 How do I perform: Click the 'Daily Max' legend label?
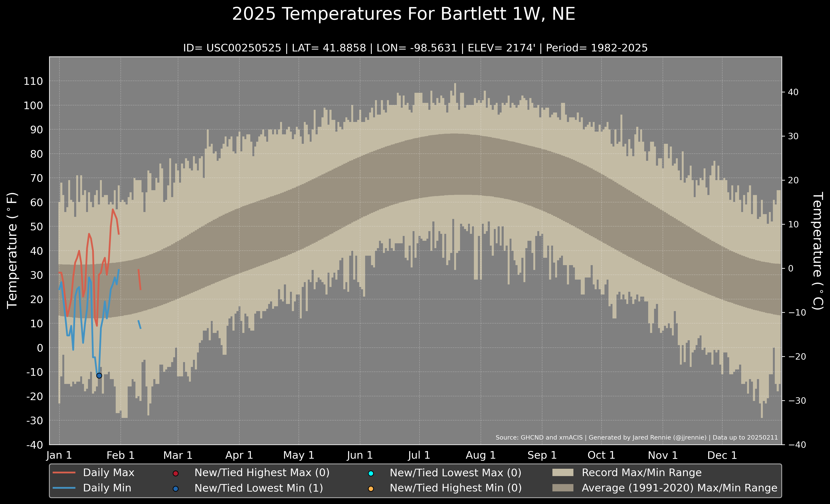(109, 472)
